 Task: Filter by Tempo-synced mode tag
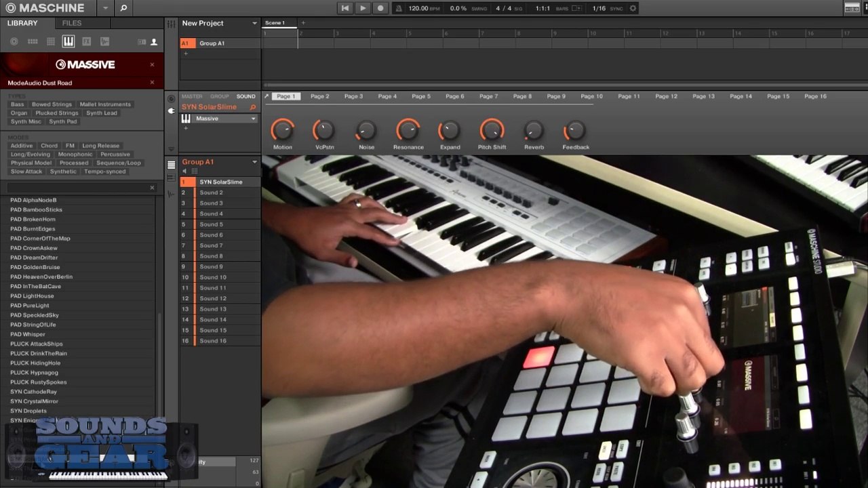105,171
